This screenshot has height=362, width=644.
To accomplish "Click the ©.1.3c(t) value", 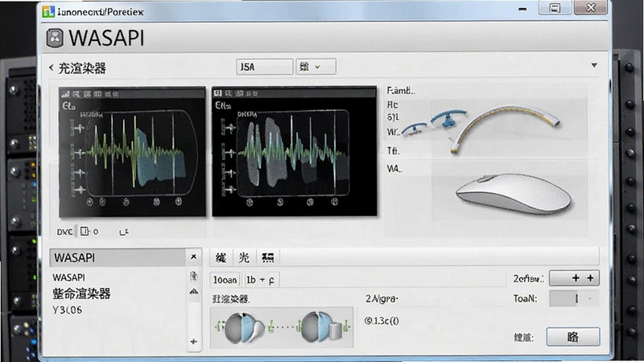I will click(x=382, y=321).
